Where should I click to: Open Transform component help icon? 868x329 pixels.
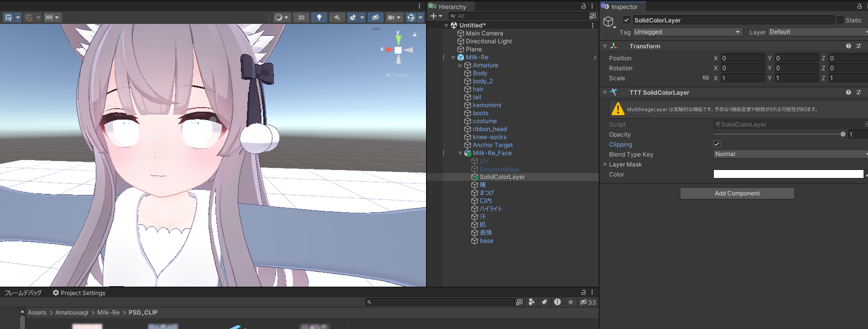pos(848,46)
